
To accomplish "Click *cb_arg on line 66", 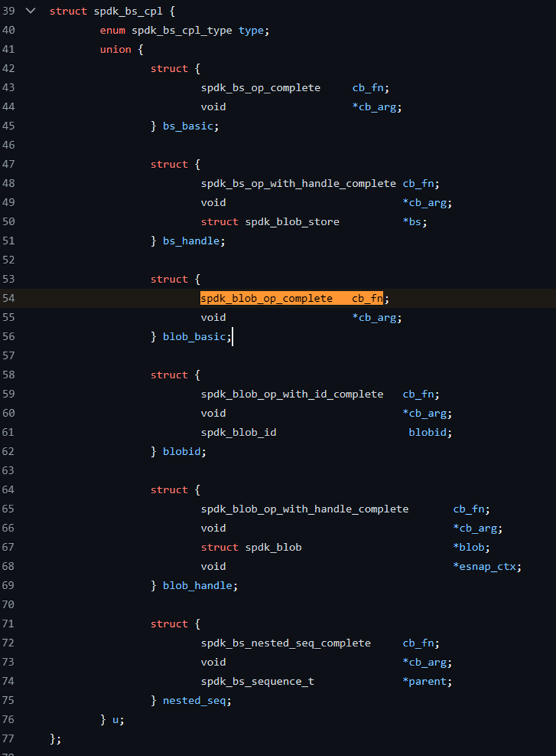I will 475,528.
